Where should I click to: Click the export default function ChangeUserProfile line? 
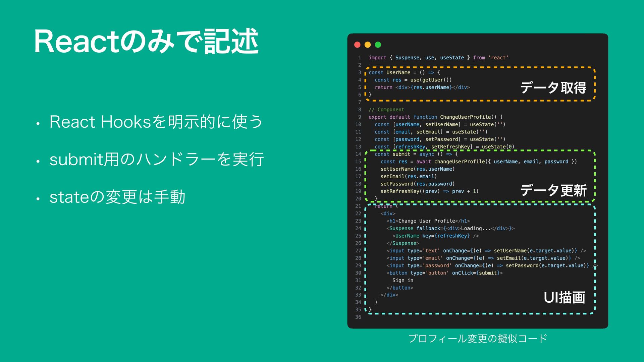pyautogui.click(x=435, y=117)
